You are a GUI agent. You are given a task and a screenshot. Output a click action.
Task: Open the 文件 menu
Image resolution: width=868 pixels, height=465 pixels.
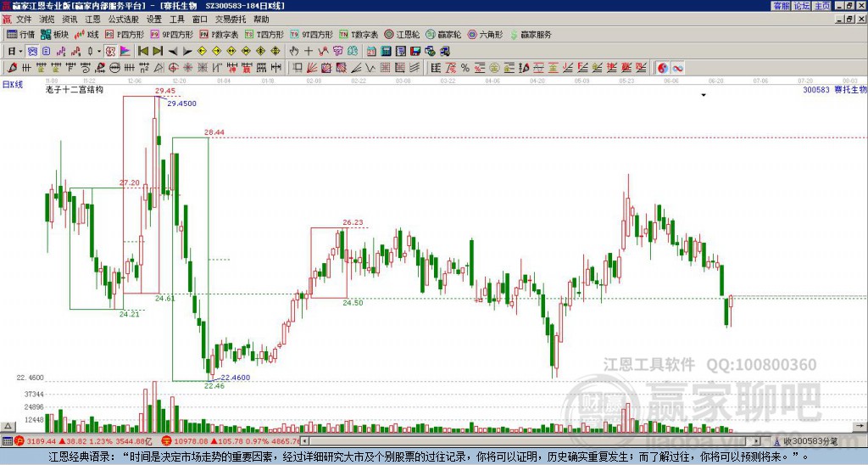(x=24, y=20)
